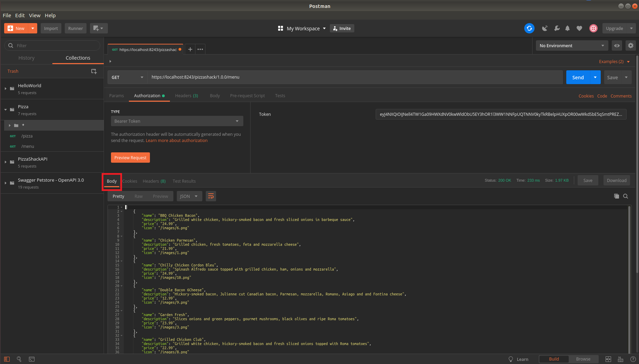Open the wrench settings menu

click(x=557, y=28)
